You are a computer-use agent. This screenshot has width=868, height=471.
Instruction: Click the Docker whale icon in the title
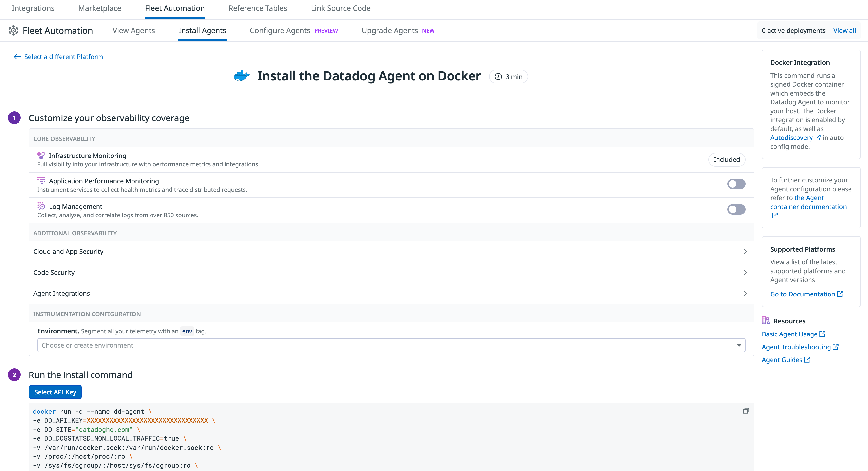pos(241,76)
